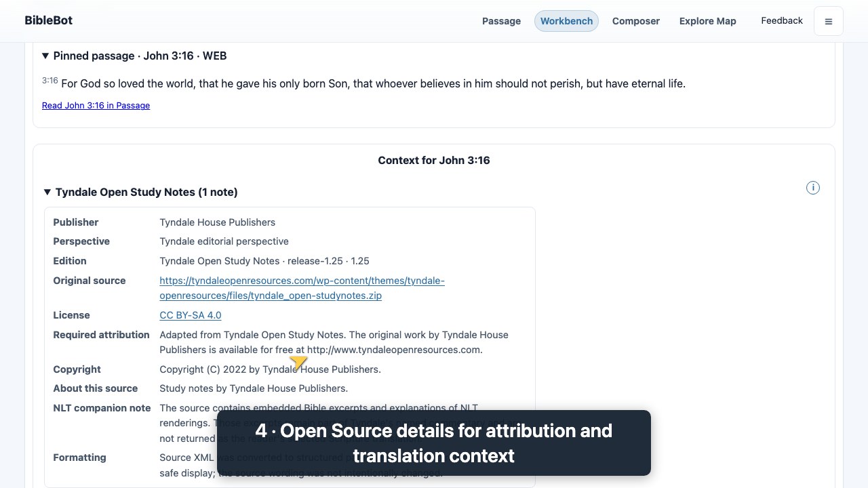This screenshot has width=868, height=488.
Task: Click the Copyright (C) 2022 text
Action: pos(270,369)
